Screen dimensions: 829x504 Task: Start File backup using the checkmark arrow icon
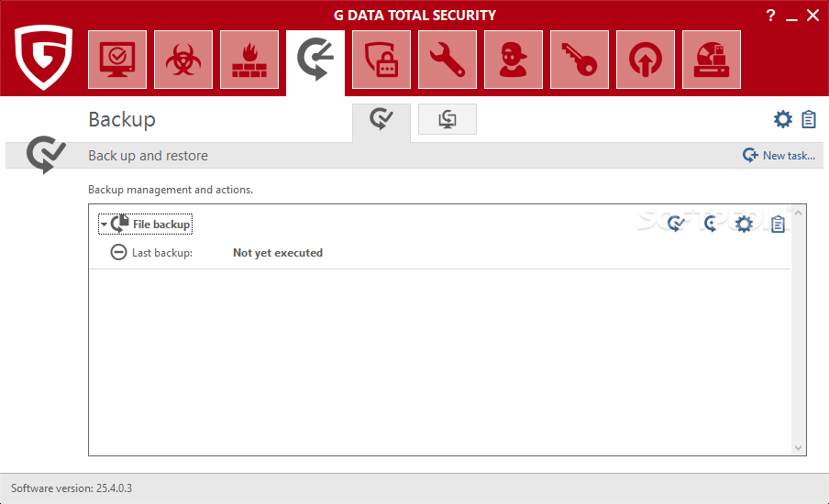click(676, 224)
